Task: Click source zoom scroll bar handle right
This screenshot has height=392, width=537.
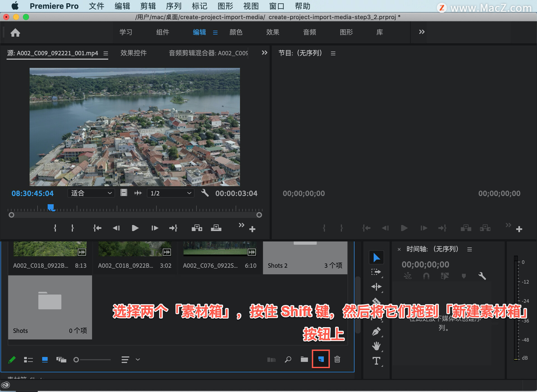Action: [x=259, y=215]
